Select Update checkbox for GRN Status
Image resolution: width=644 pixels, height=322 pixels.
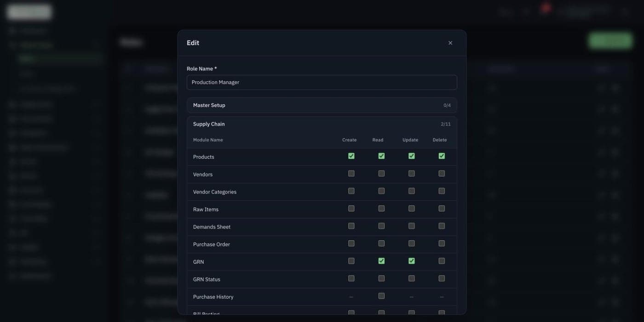tap(412, 278)
